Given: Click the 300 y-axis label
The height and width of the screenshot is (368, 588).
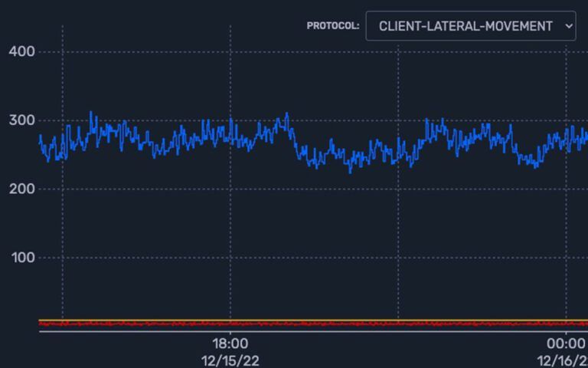Looking at the screenshot, I should (21, 120).
